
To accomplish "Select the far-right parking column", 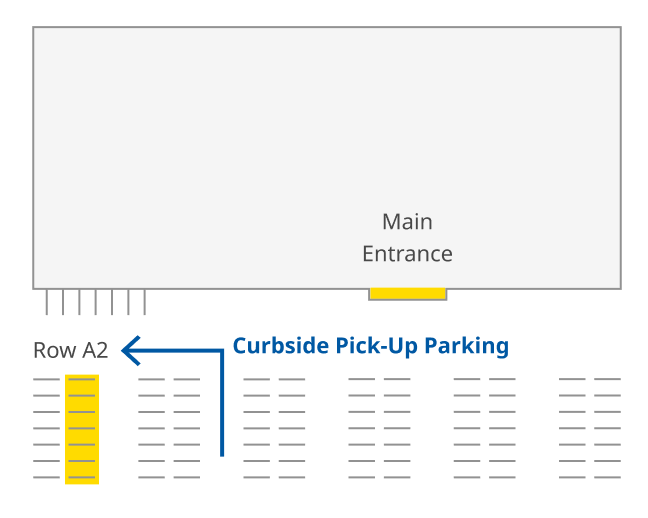I will click(607, 429).
